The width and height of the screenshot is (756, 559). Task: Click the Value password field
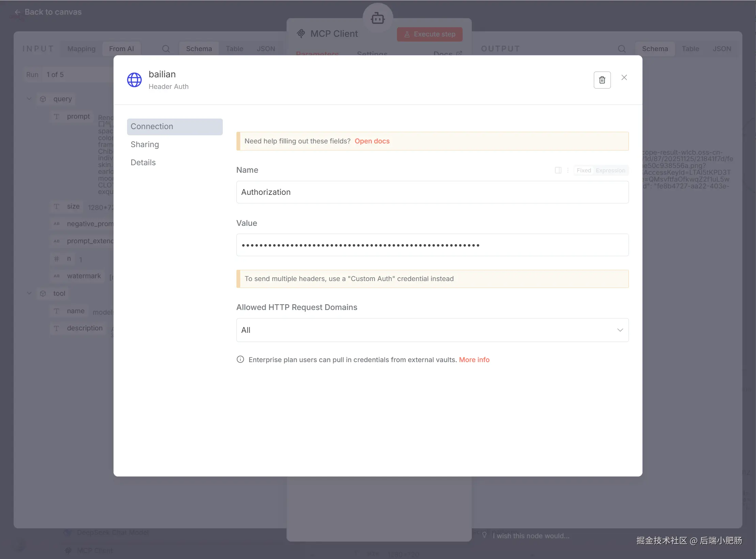pyautogui.click(x=432, y=245)
